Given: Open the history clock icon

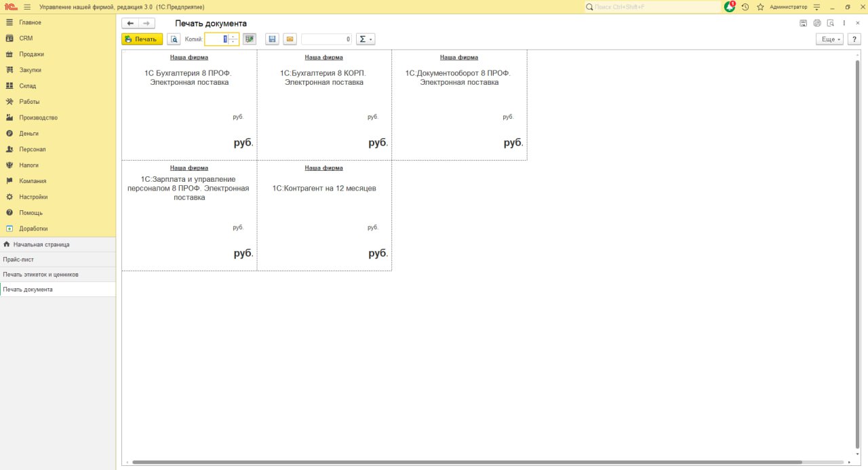Looking at the screenshot, I should click(x=745, y=7).
